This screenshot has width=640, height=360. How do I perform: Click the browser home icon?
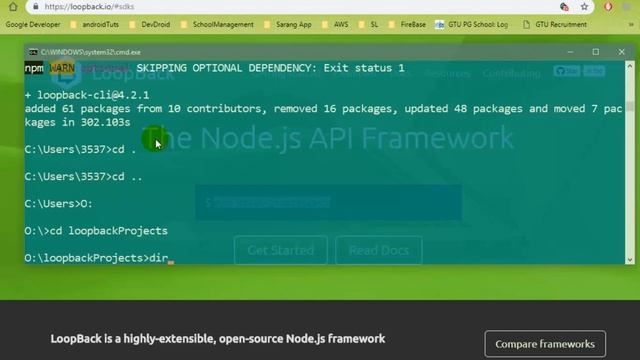click(13, 7)
